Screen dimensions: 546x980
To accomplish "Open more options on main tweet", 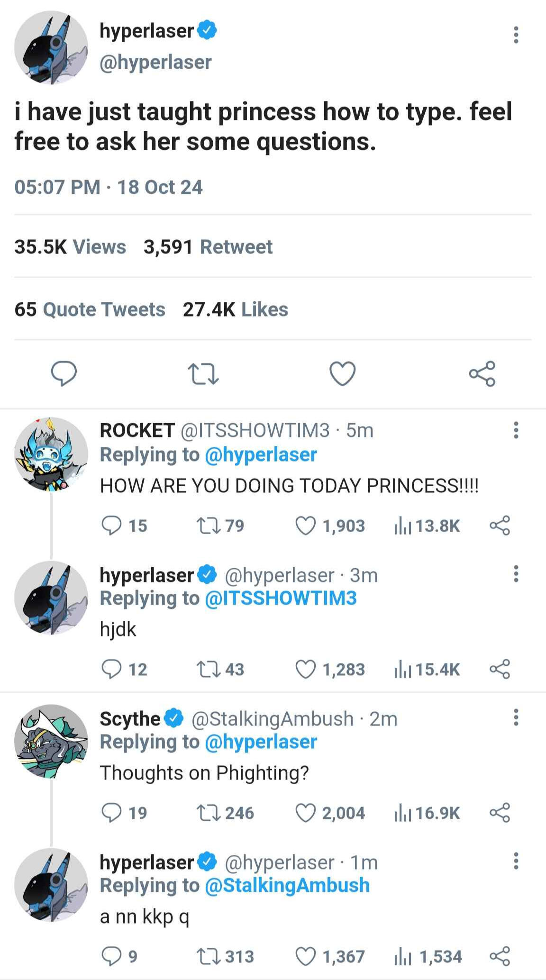I will pos(516,35).
